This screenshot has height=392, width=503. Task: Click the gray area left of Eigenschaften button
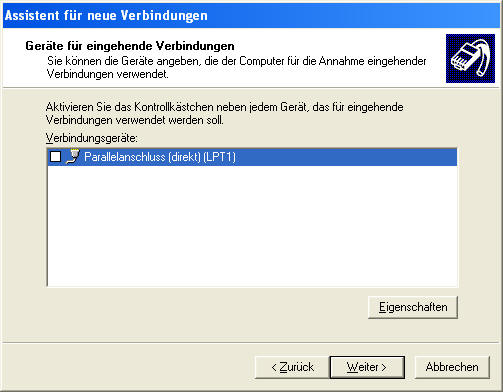click(207, 307)
